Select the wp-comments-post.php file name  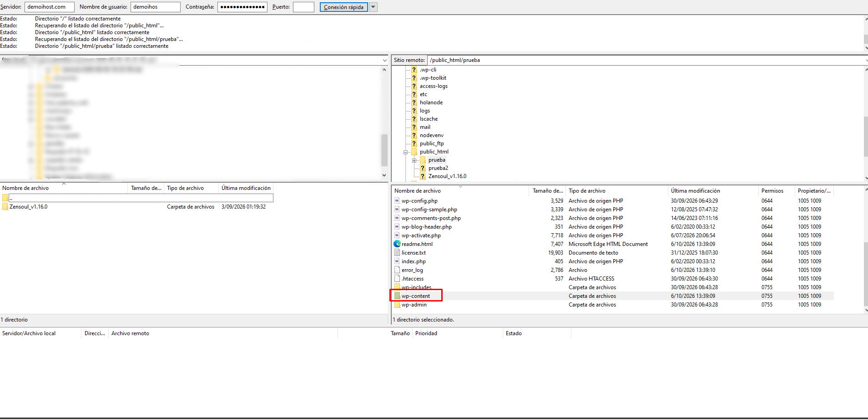431,218
